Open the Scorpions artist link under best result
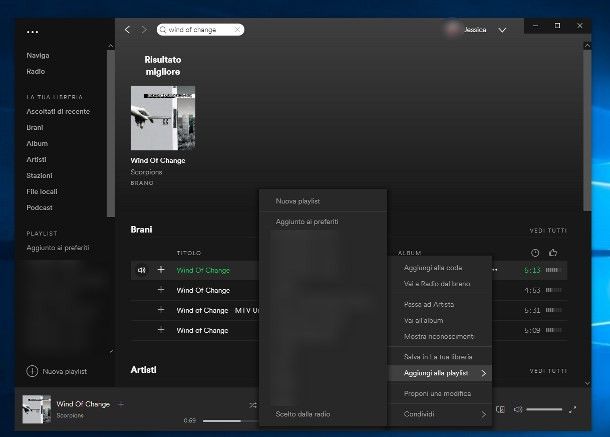This screenshot has height=437, width=610. coord(146,172)
